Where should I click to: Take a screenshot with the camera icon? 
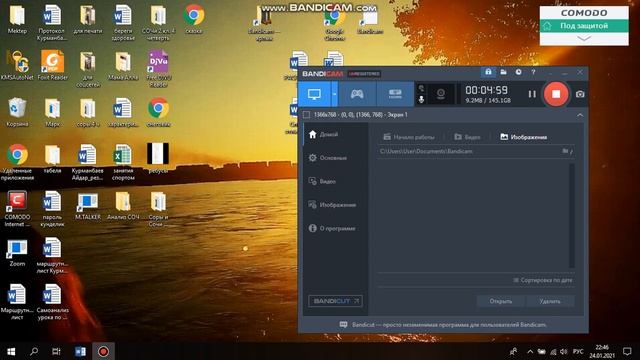coord(580,94)
